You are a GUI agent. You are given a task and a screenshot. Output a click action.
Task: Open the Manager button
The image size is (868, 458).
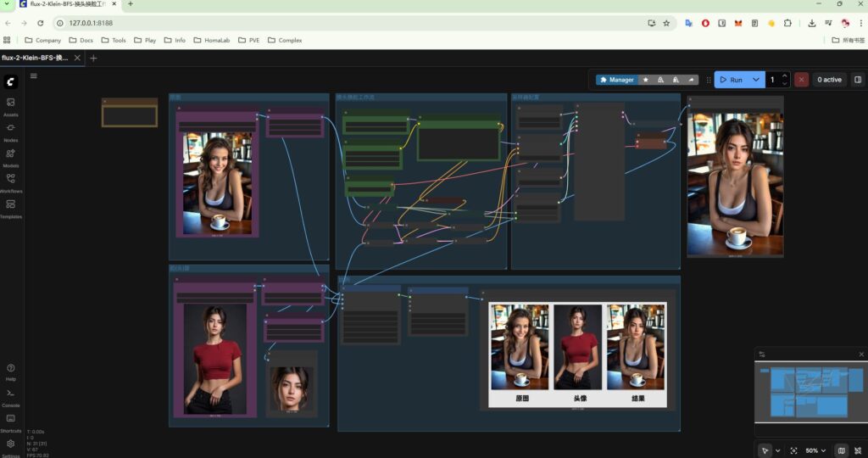pos(616,80)
